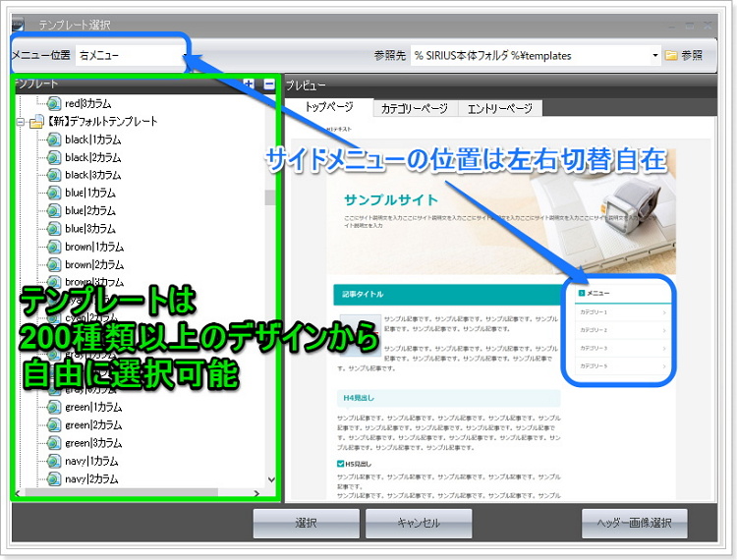Select the blue|1カラム template

(90, 193)
